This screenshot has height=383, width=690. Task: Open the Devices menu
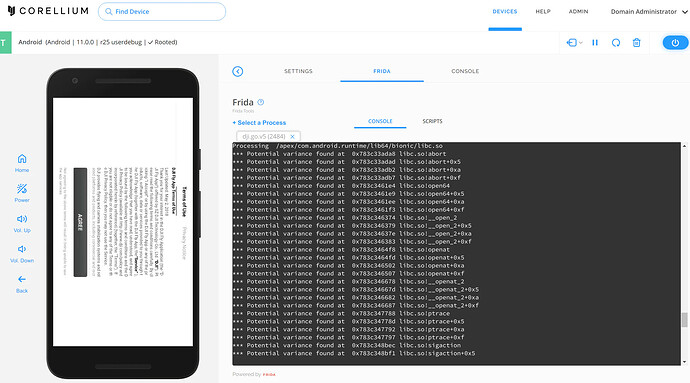[505, 11]
